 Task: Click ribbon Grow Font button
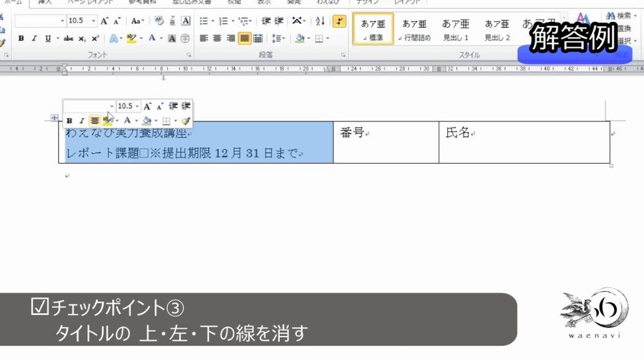(104, 21)
